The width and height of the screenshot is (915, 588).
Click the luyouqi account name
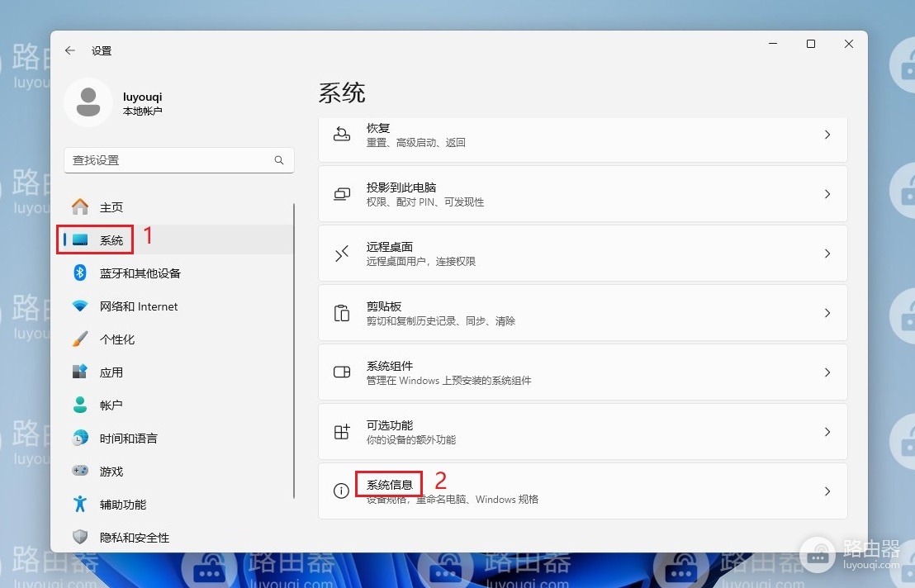[x=142, y=97]
